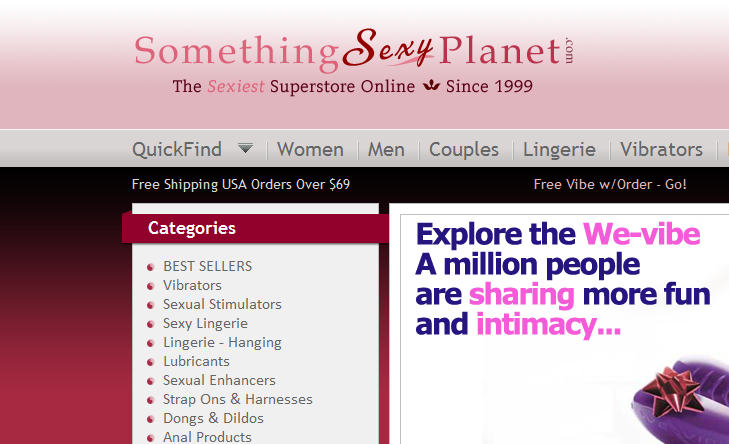
Task: Click Free Shipping USA Orders Over $69
Action: tap(241, 185)
